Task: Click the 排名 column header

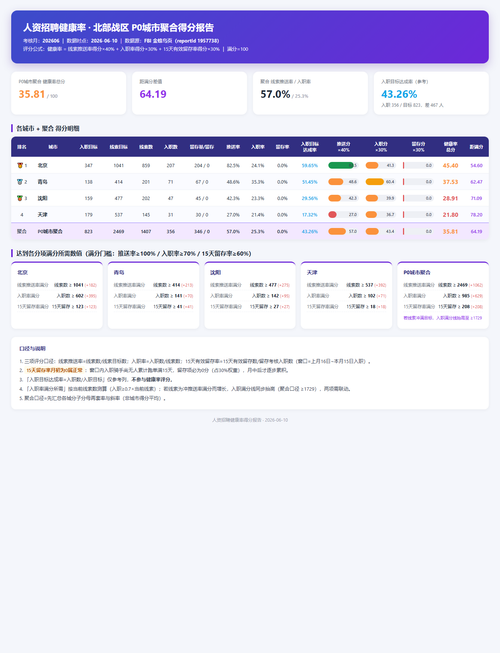Action: 22,147
